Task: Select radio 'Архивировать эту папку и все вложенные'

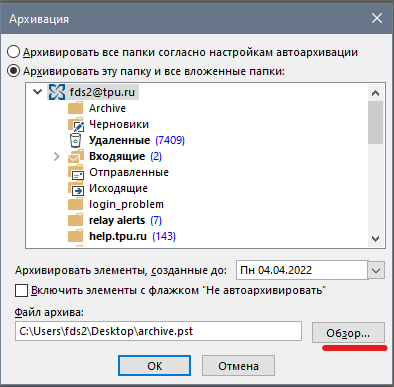Action: 14,71
